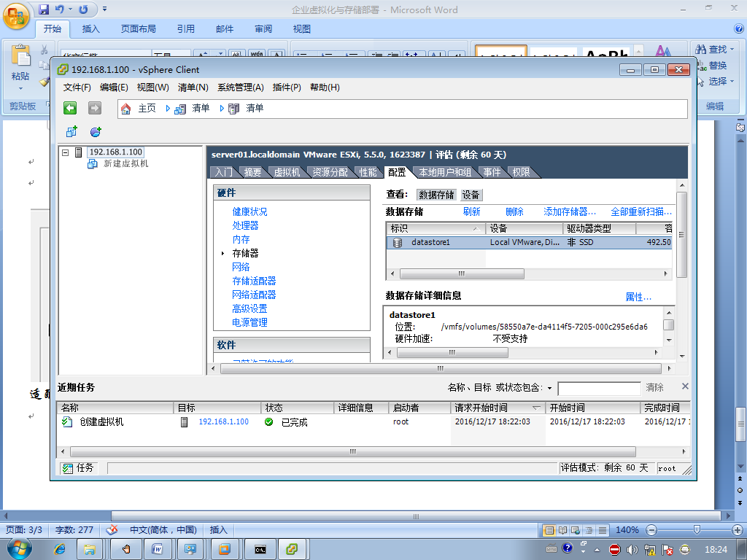Switch to the 本地用户和组 tab
The width and height of the screenshot is (747, 560).
click(445, 172)
